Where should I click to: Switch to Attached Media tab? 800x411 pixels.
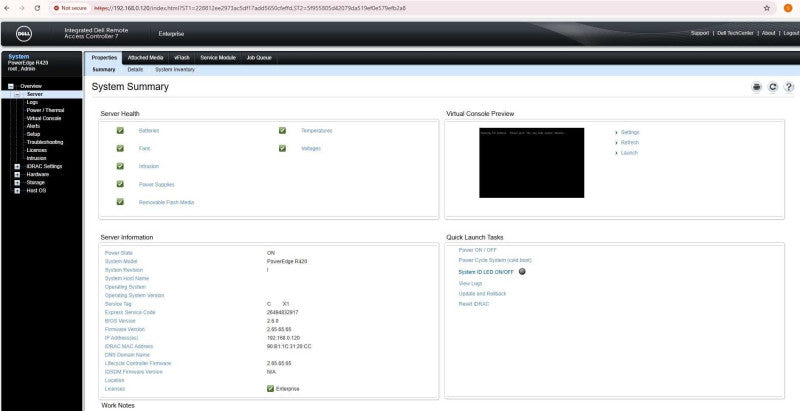tap(145, 58)
